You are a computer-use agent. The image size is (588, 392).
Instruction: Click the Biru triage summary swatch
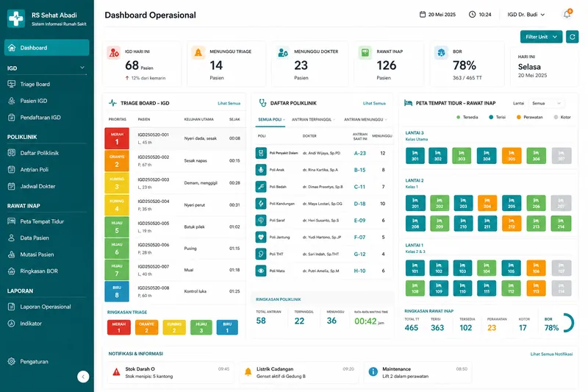tap(227, 327)
